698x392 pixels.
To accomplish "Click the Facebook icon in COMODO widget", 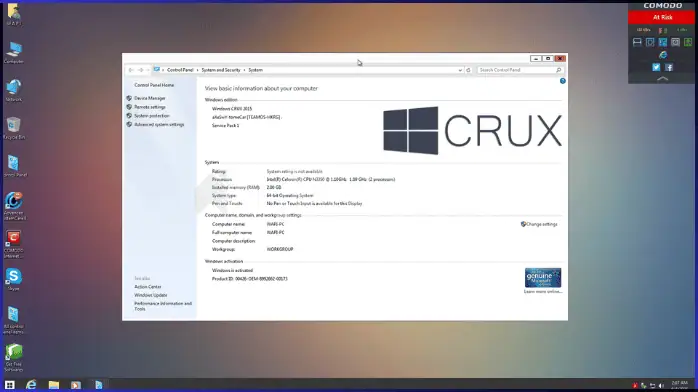I will pyautogui.click(x=669, y=67).
